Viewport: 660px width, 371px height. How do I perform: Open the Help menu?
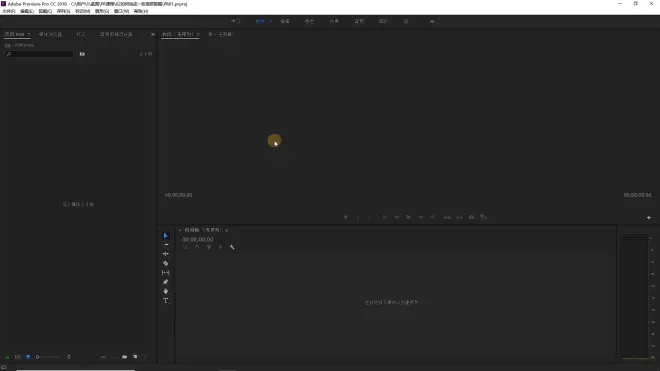[x=141, y=11]
